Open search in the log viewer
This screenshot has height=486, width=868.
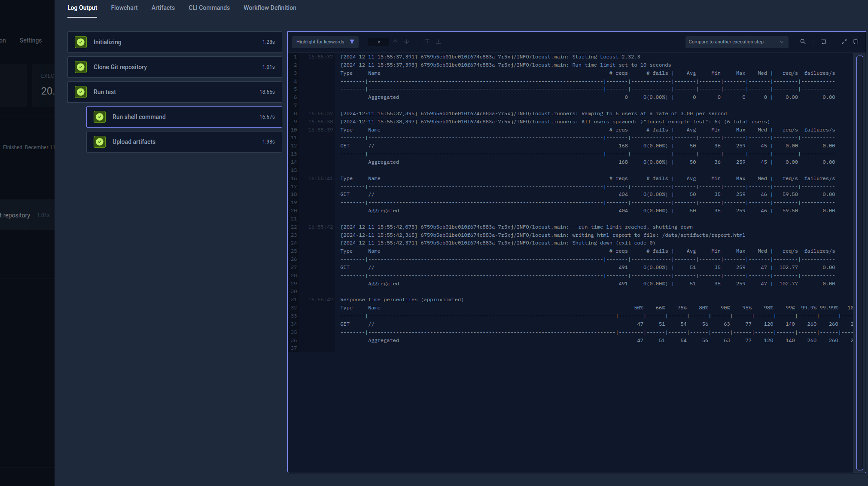803,42
